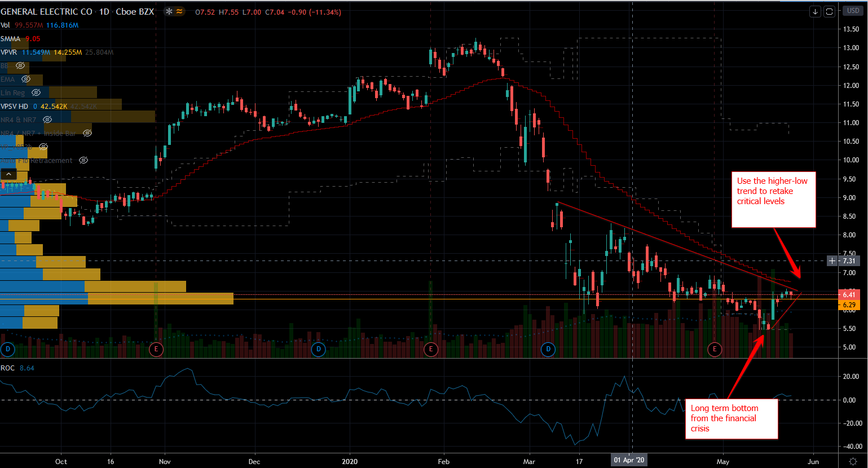This screenshot has width=868, height=468.
Task: Click the Mar label on time axis
Action: pos(530,462)
